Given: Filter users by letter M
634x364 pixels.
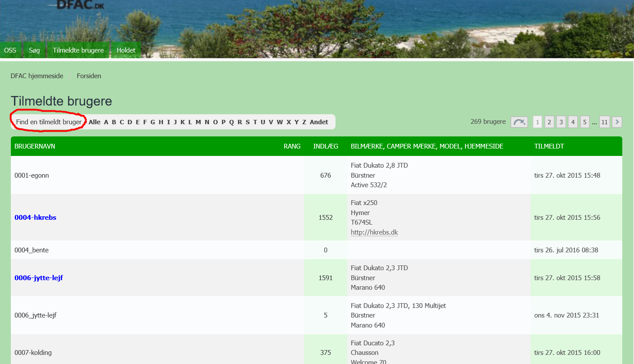Looking at the screenshot, I should coord(198,122).
